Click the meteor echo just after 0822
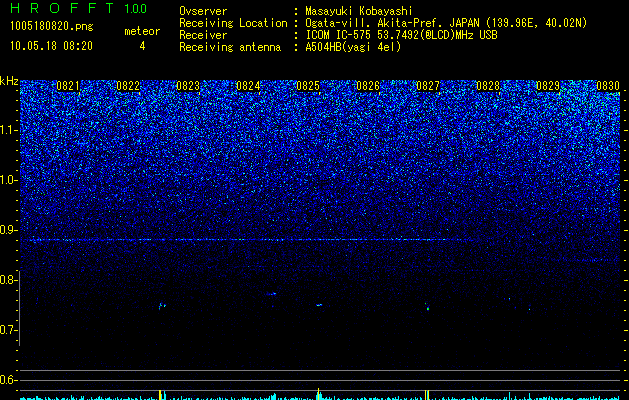Viewport: 629px width, 400px height. [162, 306]
